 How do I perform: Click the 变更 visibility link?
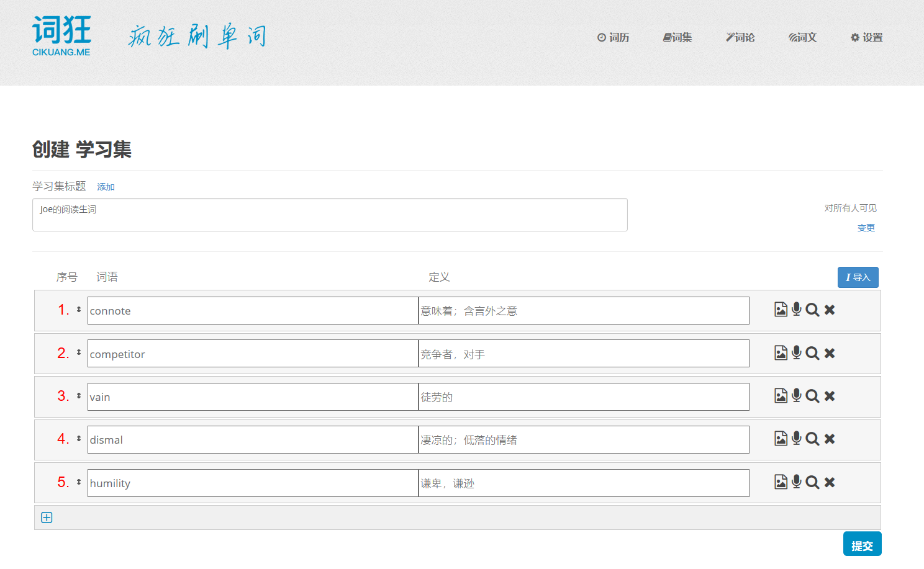pyautogui.click(x=866, y=228)
